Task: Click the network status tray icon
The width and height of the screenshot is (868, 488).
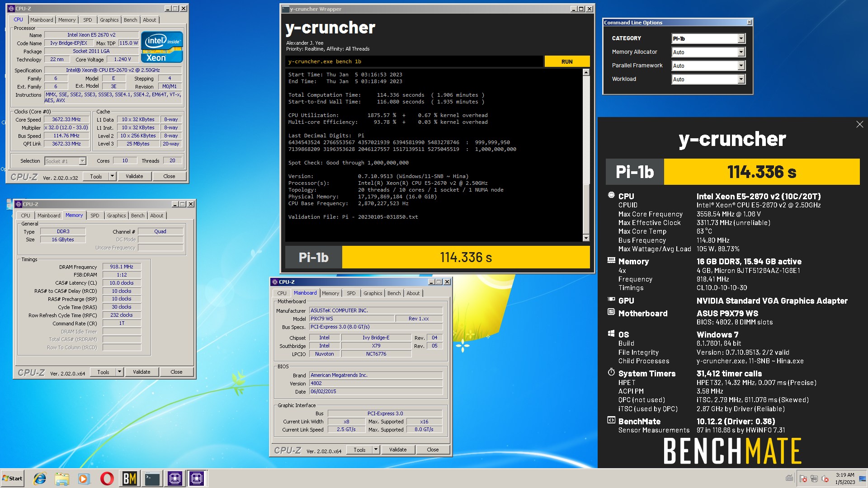Action: pos(814,479)
